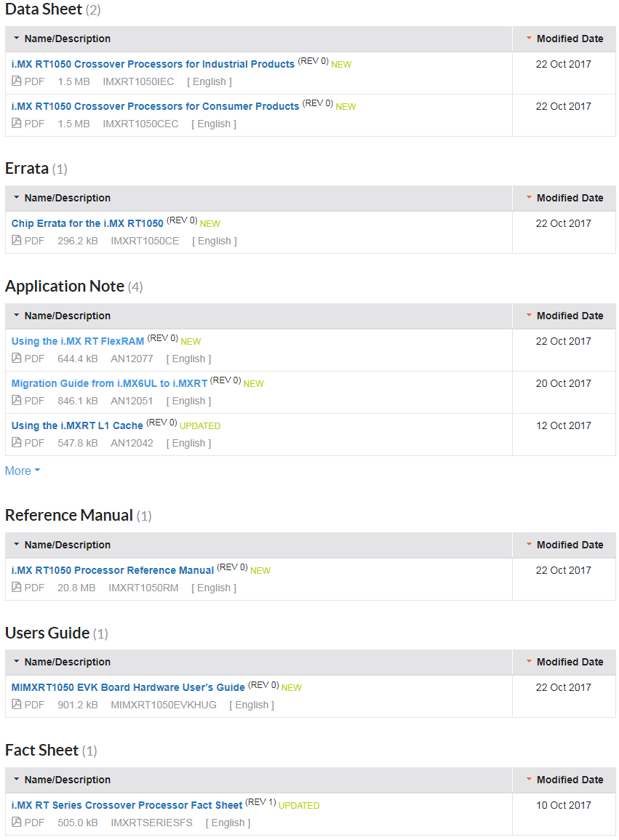Click the 505.0 kB file size
Viewport: 619px width, 840px height.
click(x=78, y=823)
